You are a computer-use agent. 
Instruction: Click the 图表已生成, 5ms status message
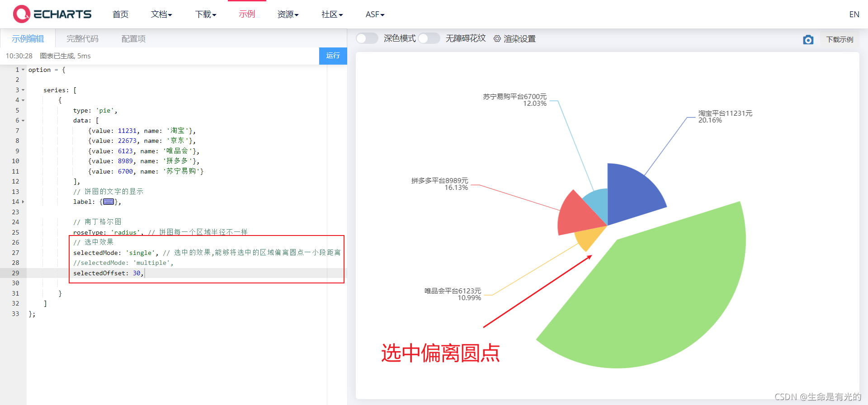pyautogui.click(x=65, y=56)
